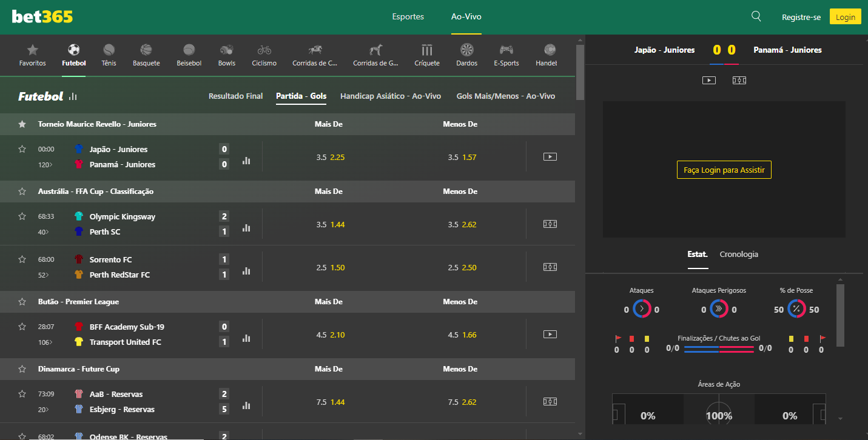868x440 pixels.
Task: Click the stats panel scrollbar
Action: 840,315
